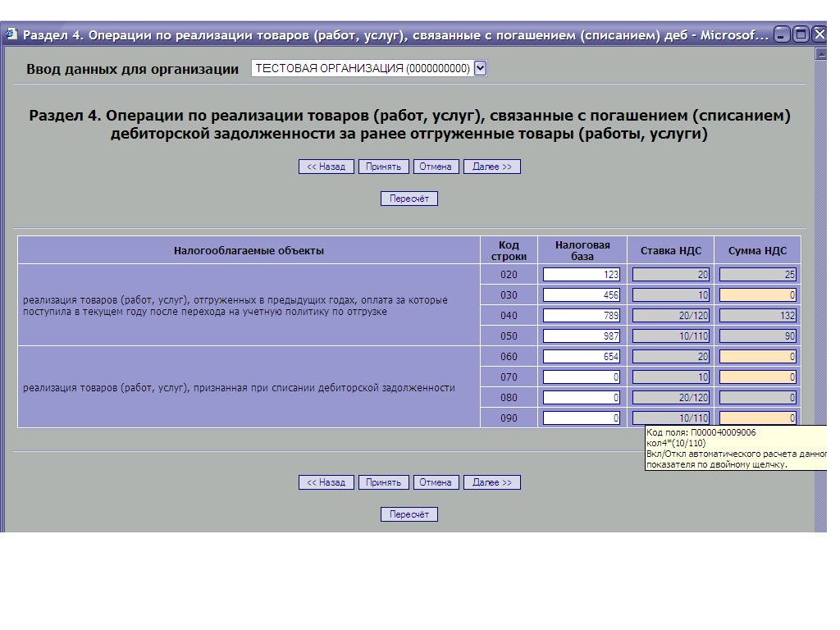Screen dimensions: 840x630
Task: Click the bottom 'Отмена' button
Action: pyautogui.click(x=436, y=482)
